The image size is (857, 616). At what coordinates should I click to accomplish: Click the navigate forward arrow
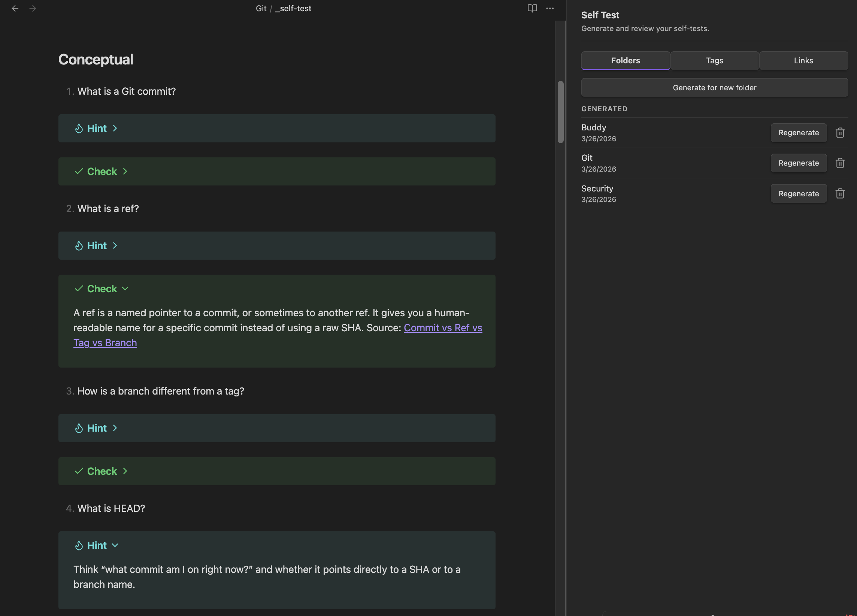(33, 8)
